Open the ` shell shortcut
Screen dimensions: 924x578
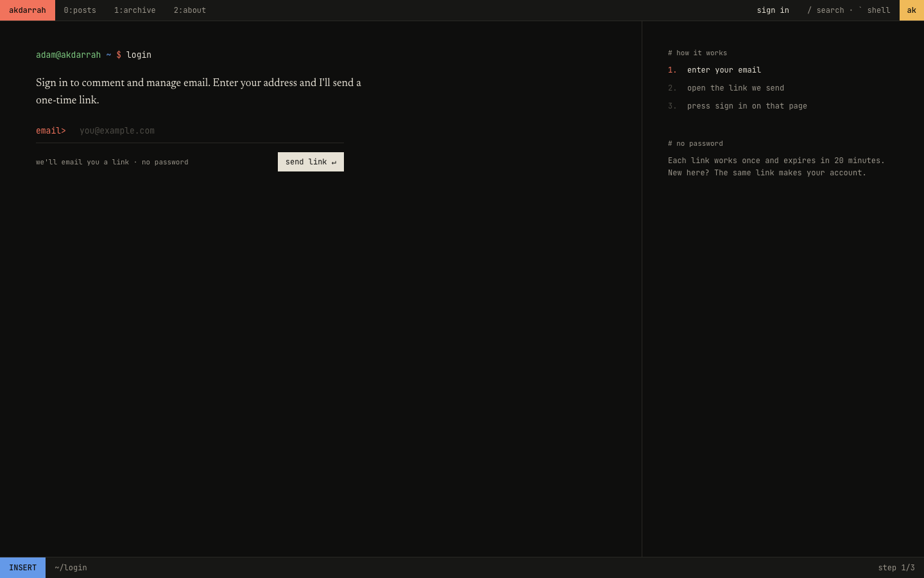(x=874, y=10)
